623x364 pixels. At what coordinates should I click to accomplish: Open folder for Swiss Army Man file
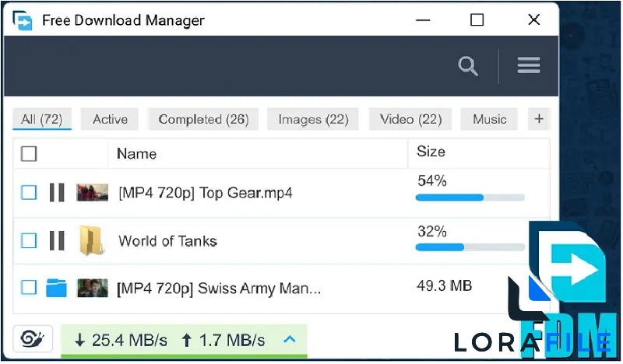[56, 288]
